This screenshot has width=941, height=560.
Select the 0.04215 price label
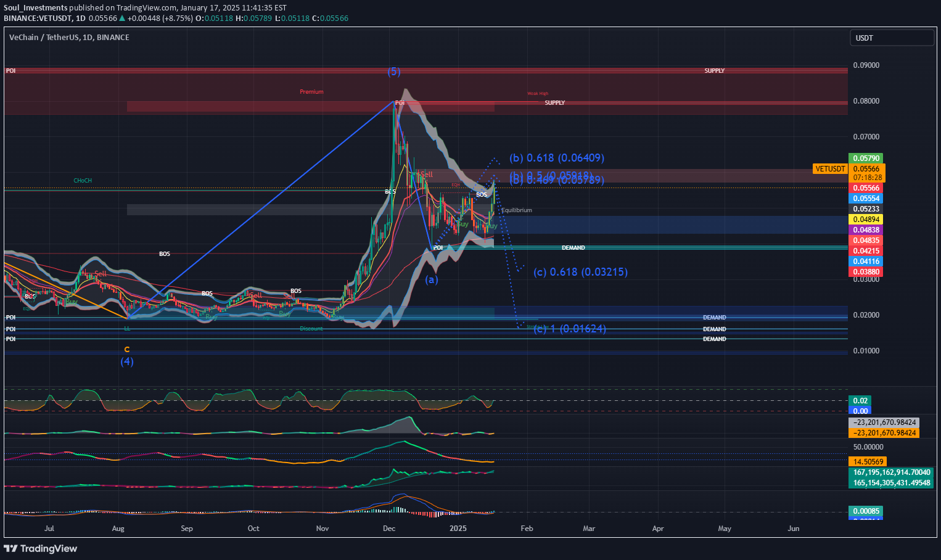866,251
